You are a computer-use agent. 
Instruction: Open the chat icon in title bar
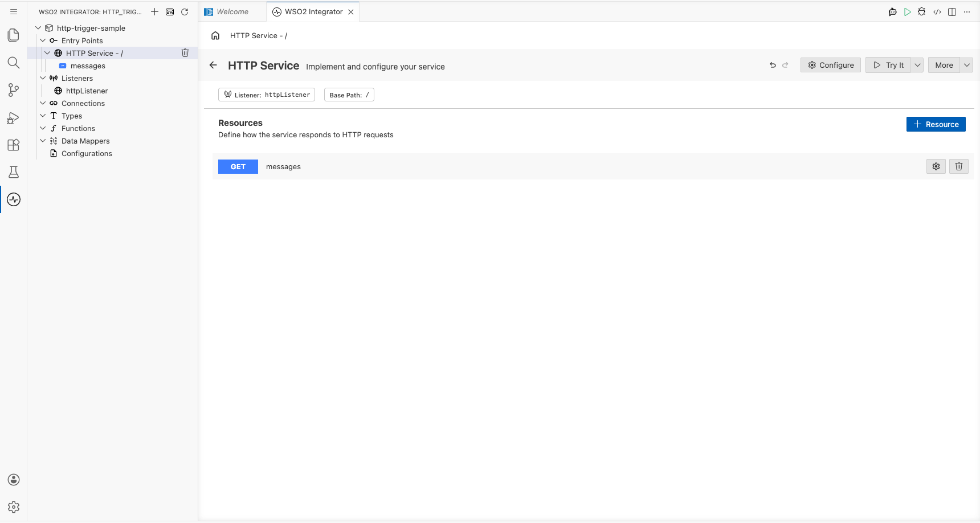893,11
